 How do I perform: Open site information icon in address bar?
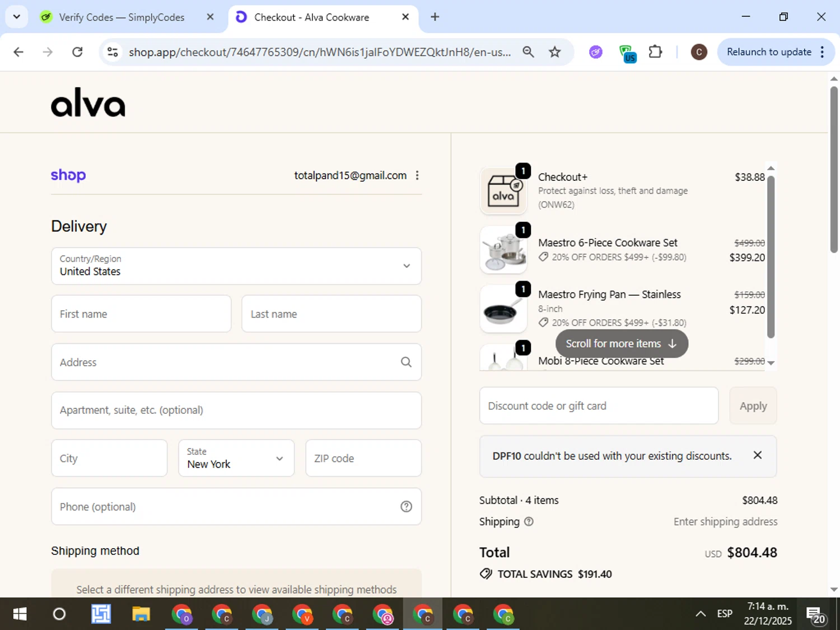pos(113,52)
